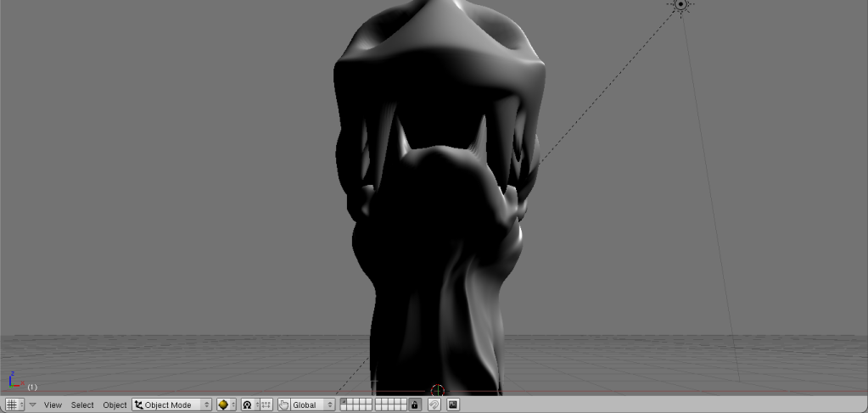Viewport: 868px width, 413px height.
Task: Click the snap magnet icon
Action: tap(434, 405)
